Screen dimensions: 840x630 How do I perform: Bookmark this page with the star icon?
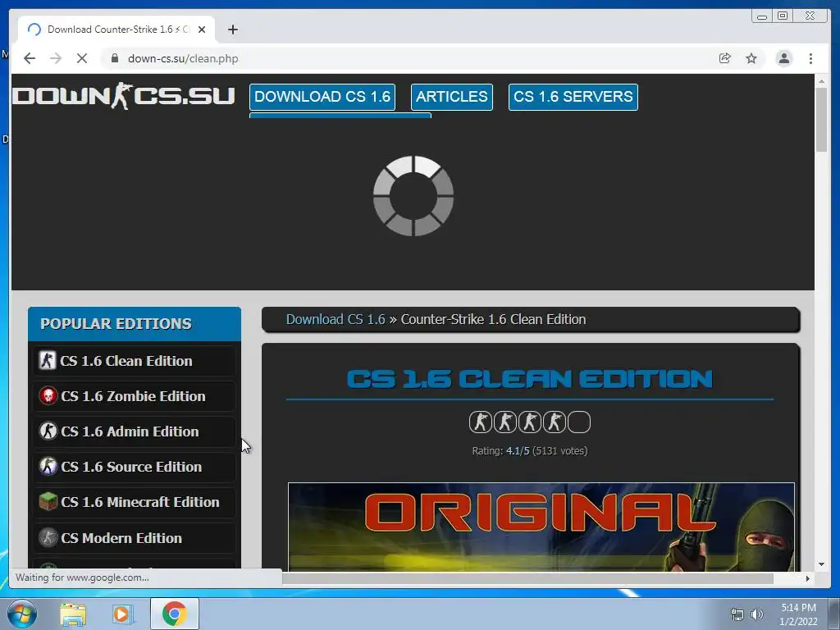point(751,58)
